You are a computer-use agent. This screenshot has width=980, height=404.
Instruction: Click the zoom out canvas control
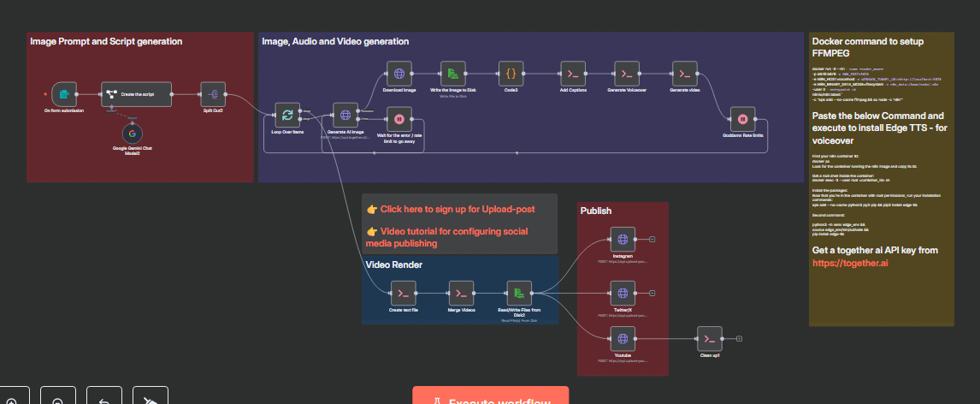tap(57, 396)
